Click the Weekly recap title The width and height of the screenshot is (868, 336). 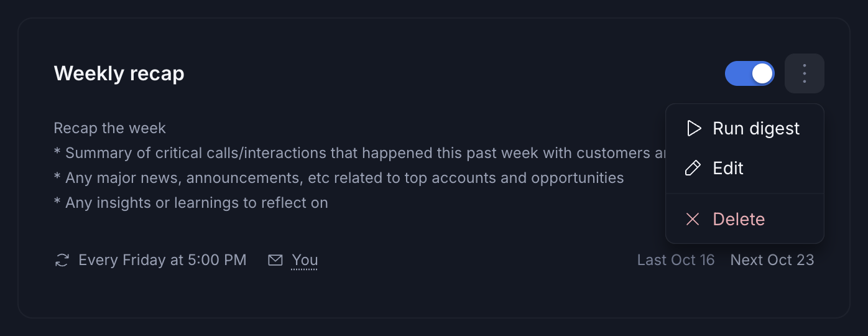coord(119,73)
